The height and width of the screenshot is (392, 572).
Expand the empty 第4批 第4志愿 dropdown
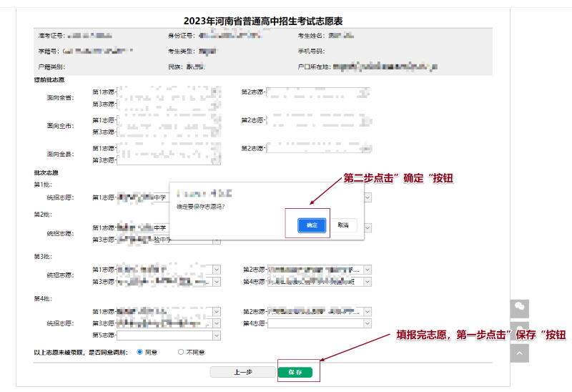(320, 323)
